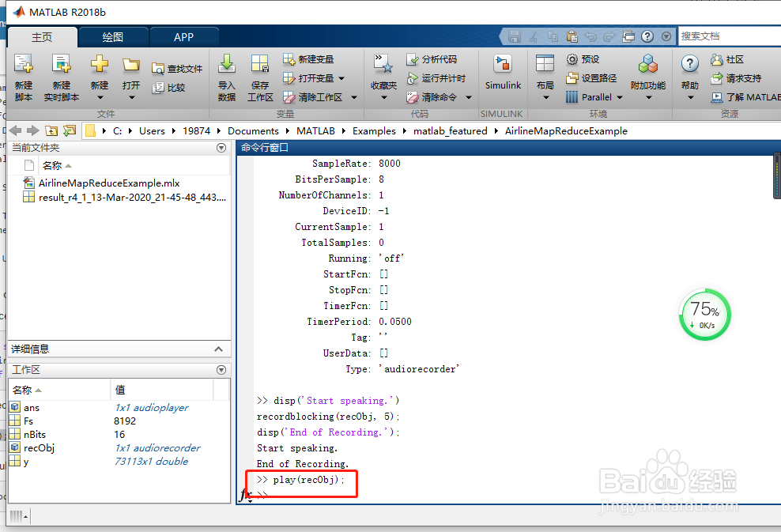Save workspace with 保存工作区

click(x=260, y=77)
